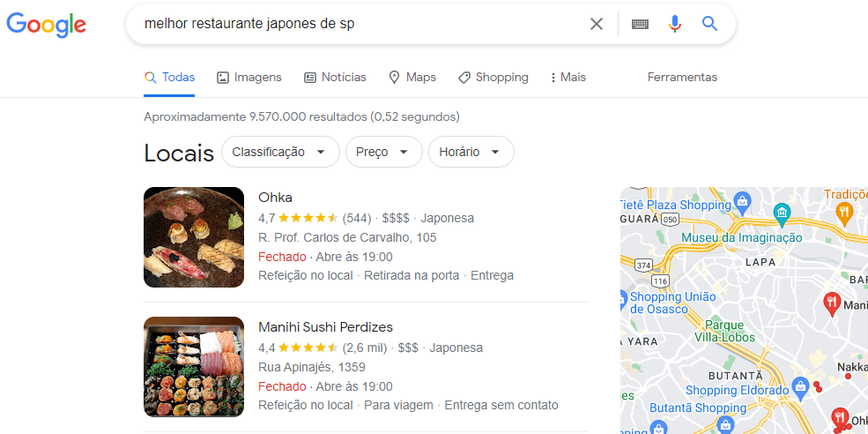Click Ohka address R. Prof. Carlos de Carvalho
The height and width of the screenshot is (434, 868).
point(347,238)
